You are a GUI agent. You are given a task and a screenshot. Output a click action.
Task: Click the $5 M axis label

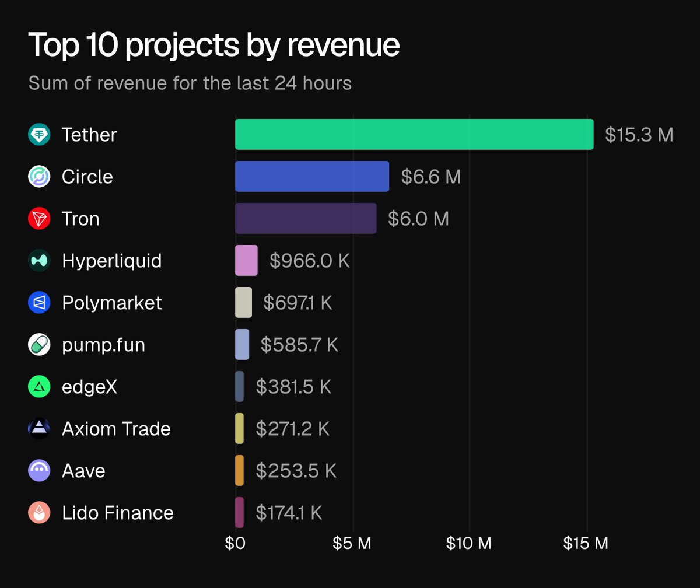352,543
